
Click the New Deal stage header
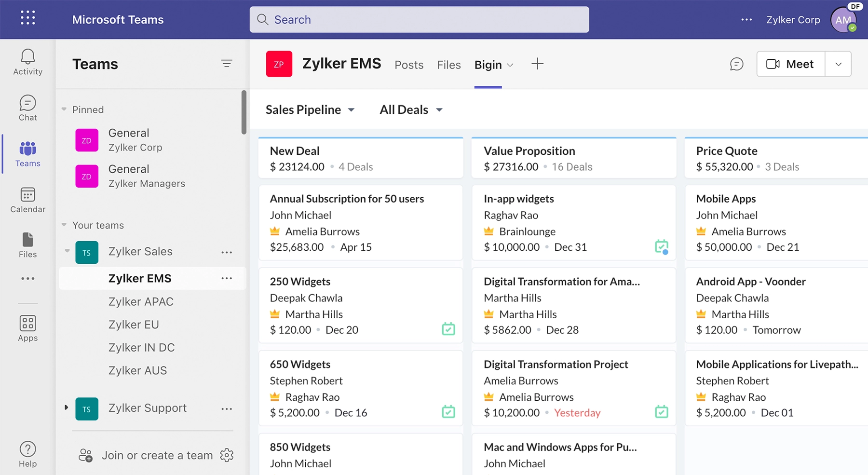(x=361, y=158)
